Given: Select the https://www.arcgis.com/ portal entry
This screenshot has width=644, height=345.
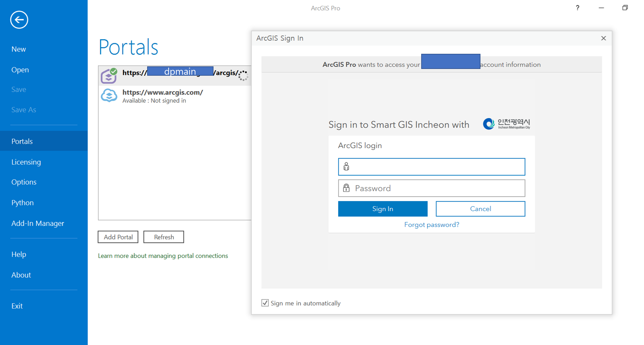Looking at the screenshot, I should click(175, 96).
